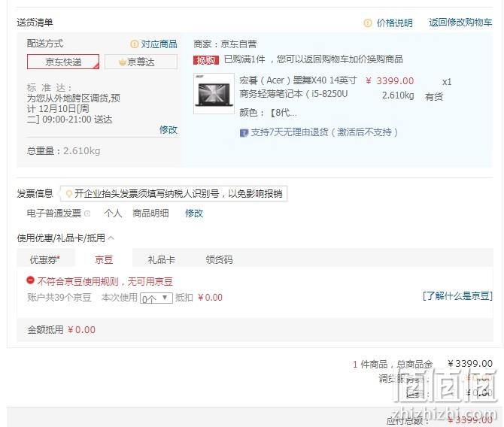
Task: Switch to the 领货码 tab
Action: (219, 259)
